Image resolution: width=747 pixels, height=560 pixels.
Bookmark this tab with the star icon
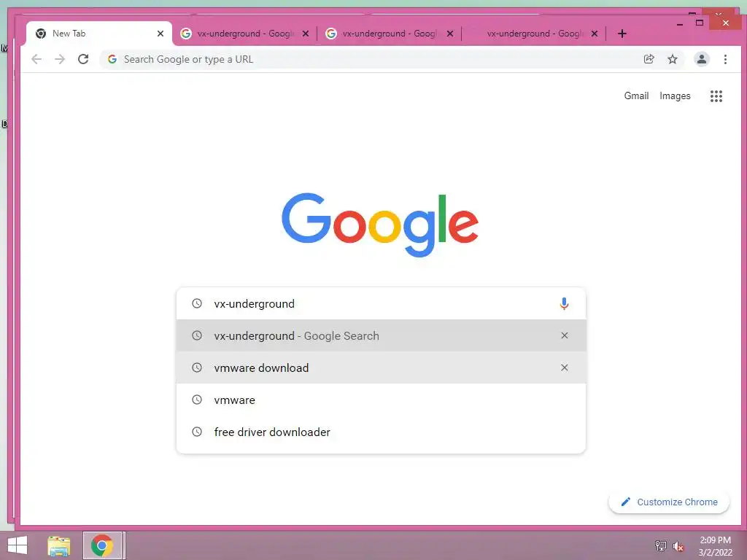672,59
